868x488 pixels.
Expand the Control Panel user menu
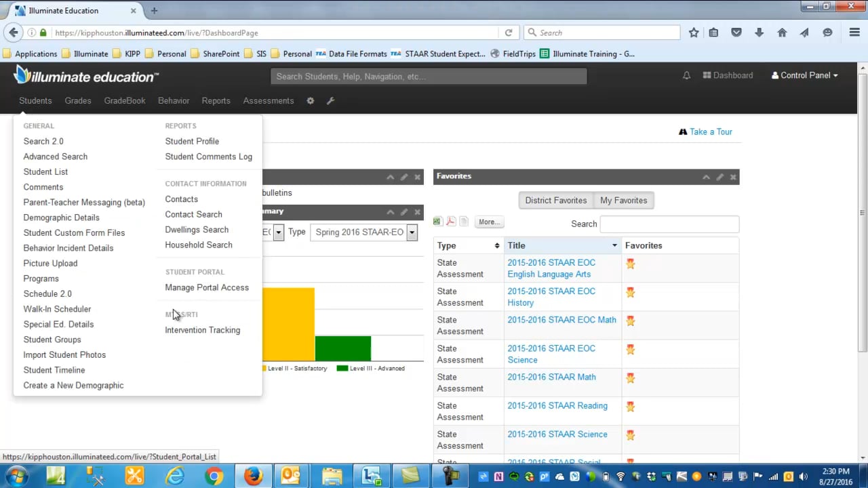click(804, 76)
